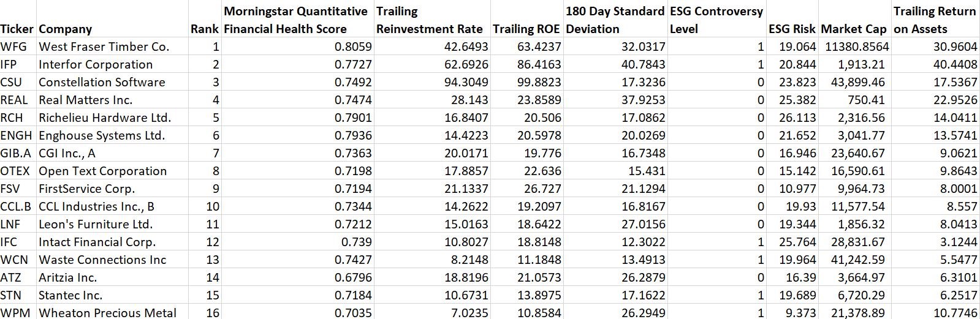980x319 pixels.
Task: Select Richelieu Hardware's health score 0.7901
Action: (x=353, y=118)
